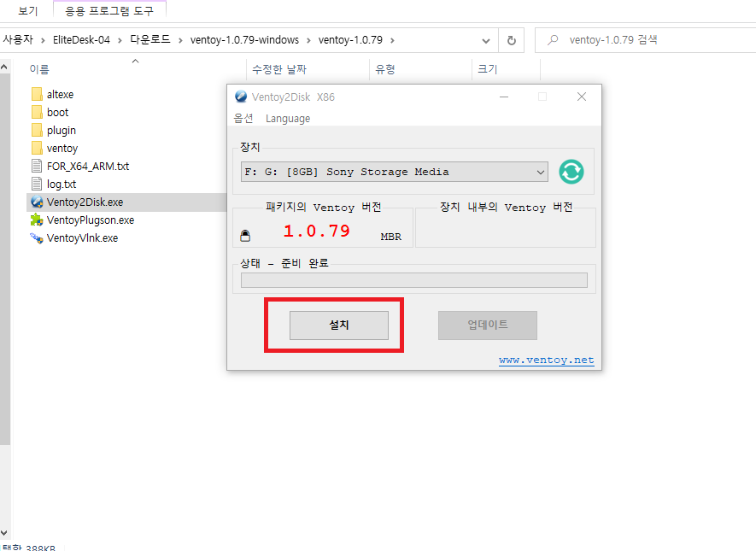Click the 1.0.79 package version text
The height and width of the screenshot is (551, 756).
point(317,231)
